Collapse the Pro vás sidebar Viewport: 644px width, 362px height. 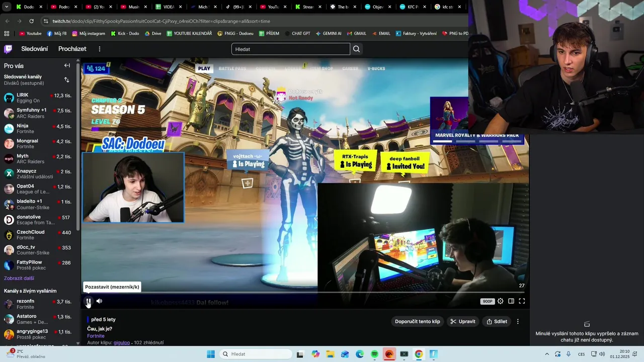click(x=67, y=65)
